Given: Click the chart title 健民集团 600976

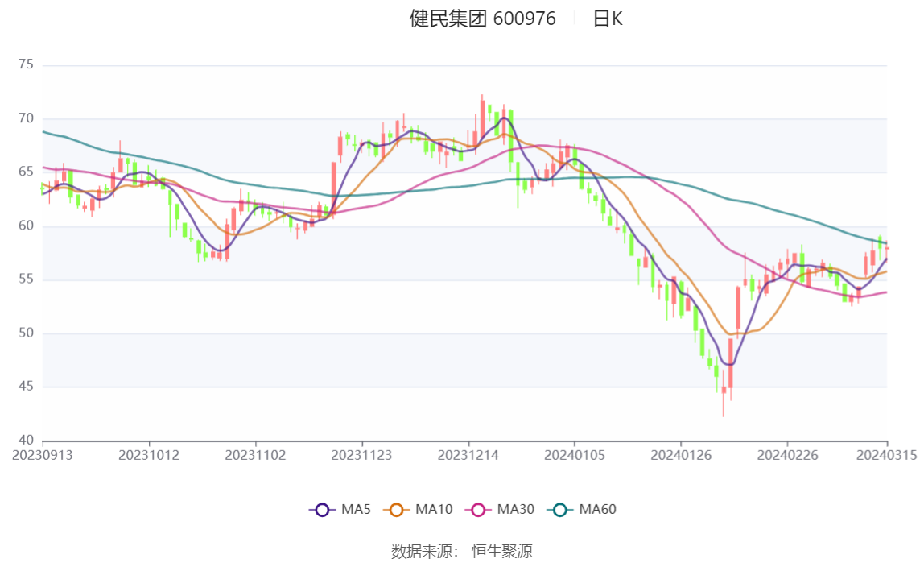Looking at the screenshot, I should coord(483,19).
